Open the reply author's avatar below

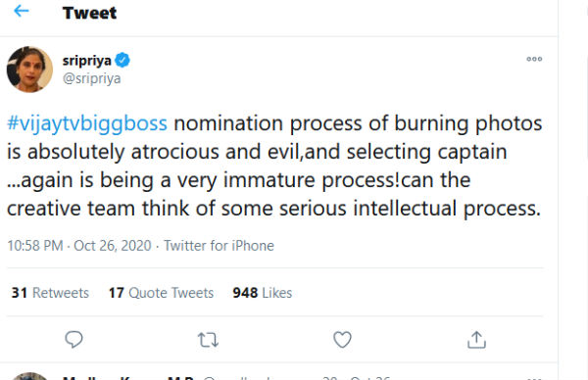(x=29, y=376)
